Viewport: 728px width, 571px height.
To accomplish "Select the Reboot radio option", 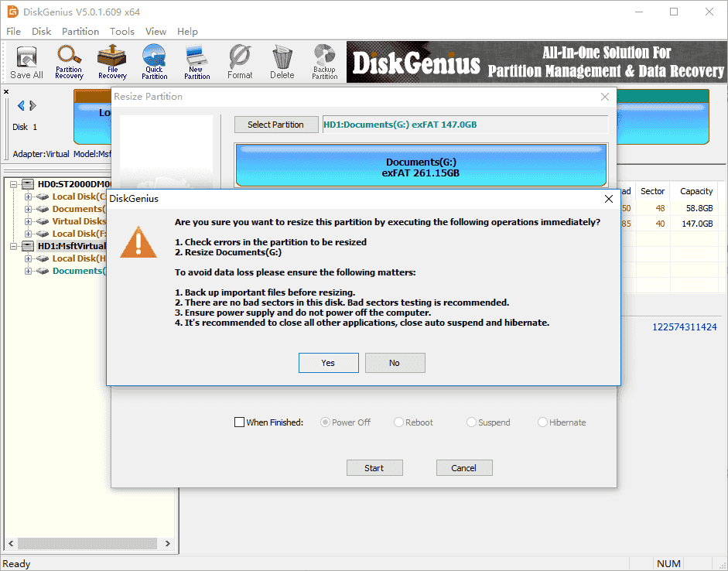I will point(398,422).
